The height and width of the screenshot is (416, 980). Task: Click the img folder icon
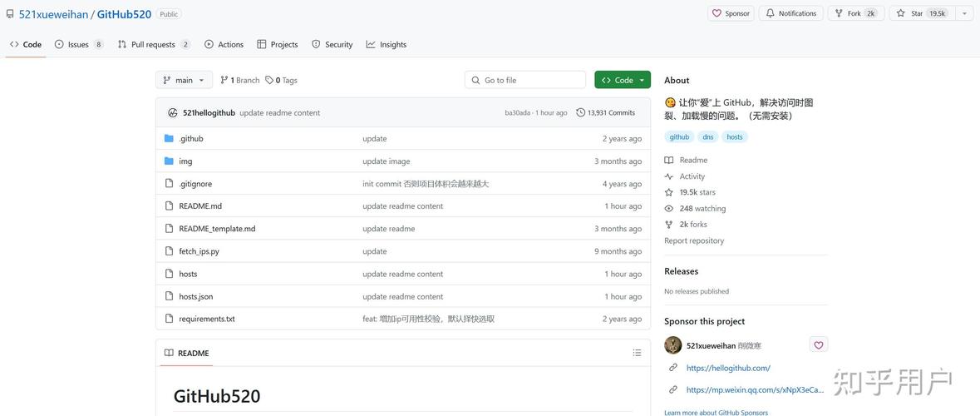[x=169, y=161]
